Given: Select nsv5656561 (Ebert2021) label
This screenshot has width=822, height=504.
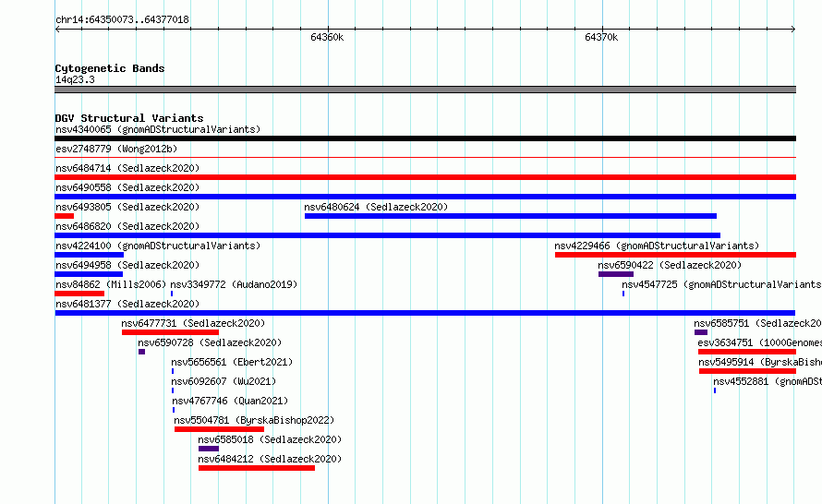Looking at the screenshot, I should pos(232,362).
